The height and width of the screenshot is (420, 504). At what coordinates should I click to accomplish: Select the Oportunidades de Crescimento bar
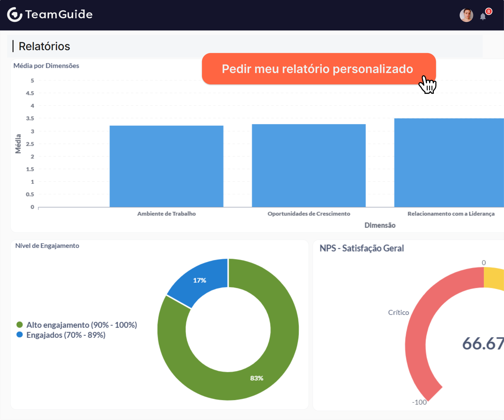(x=309, y=165)
